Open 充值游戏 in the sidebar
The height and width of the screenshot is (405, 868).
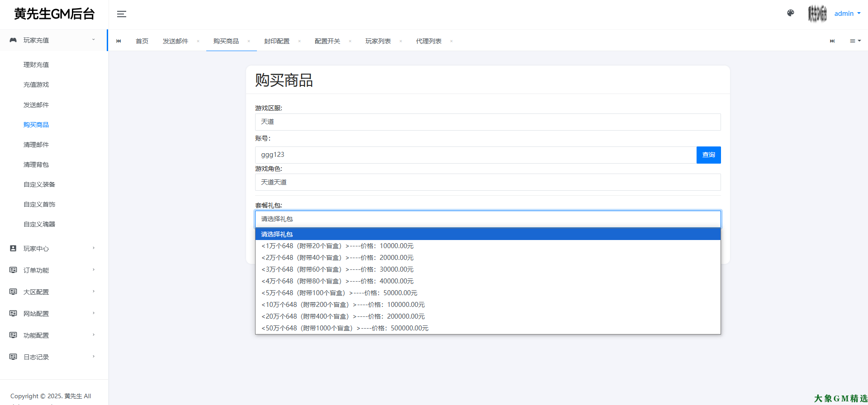[36, 85]
